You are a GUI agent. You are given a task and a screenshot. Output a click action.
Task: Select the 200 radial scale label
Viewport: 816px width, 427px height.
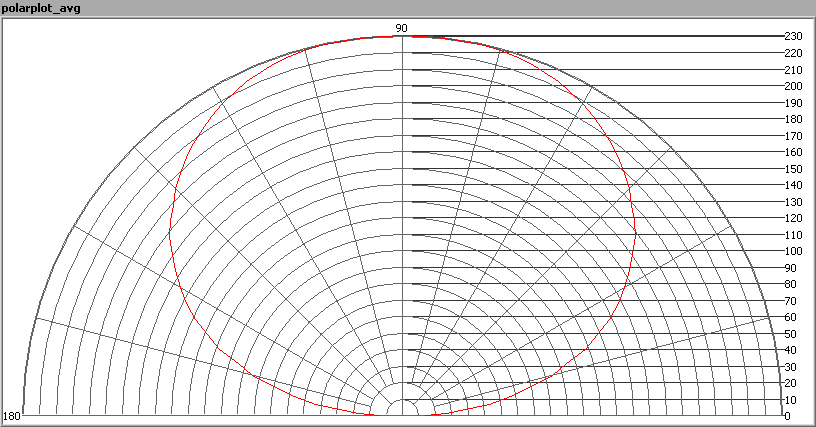(x=792, y=87)
